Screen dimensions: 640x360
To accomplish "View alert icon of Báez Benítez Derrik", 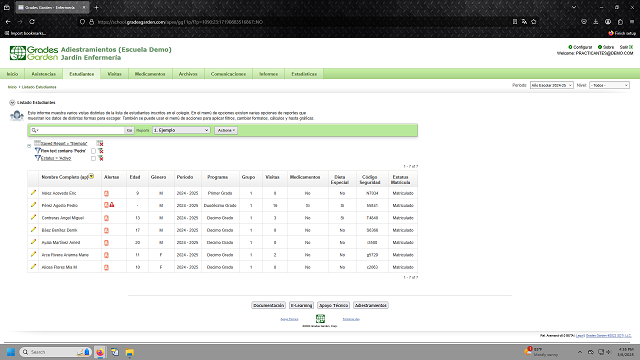I will coord(106,230).
